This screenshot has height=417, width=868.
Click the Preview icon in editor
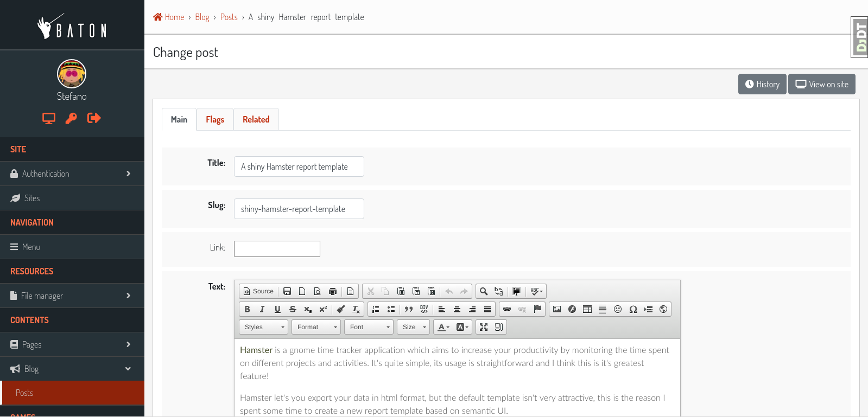(x=318, y=291)
